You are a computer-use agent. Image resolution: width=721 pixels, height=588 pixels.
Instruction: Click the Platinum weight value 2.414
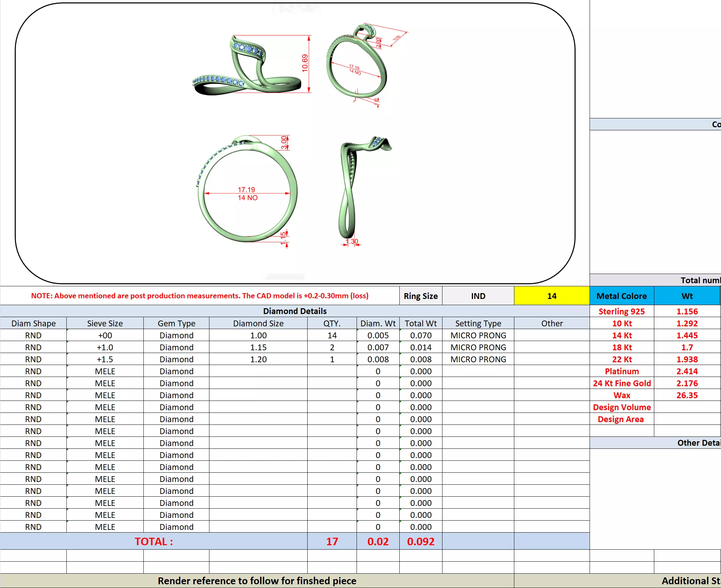[x=687, y=371]
